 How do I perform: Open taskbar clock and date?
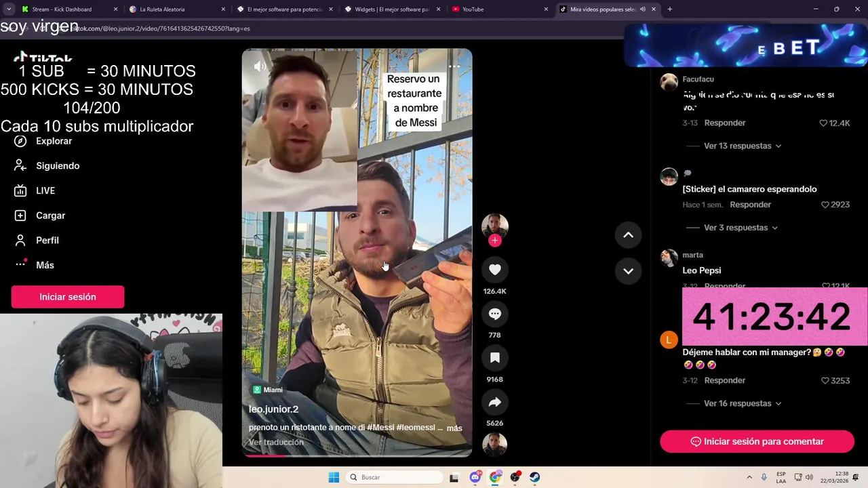(x=834, y=477)
